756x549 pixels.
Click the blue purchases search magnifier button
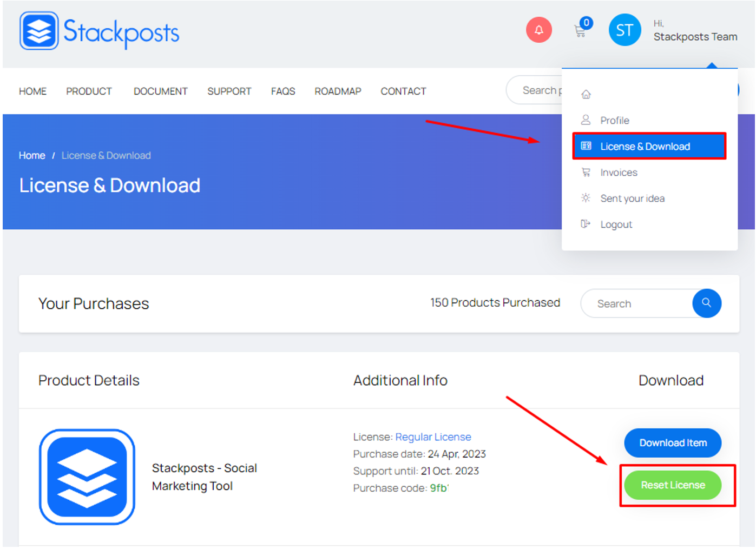tap(706, 303)
